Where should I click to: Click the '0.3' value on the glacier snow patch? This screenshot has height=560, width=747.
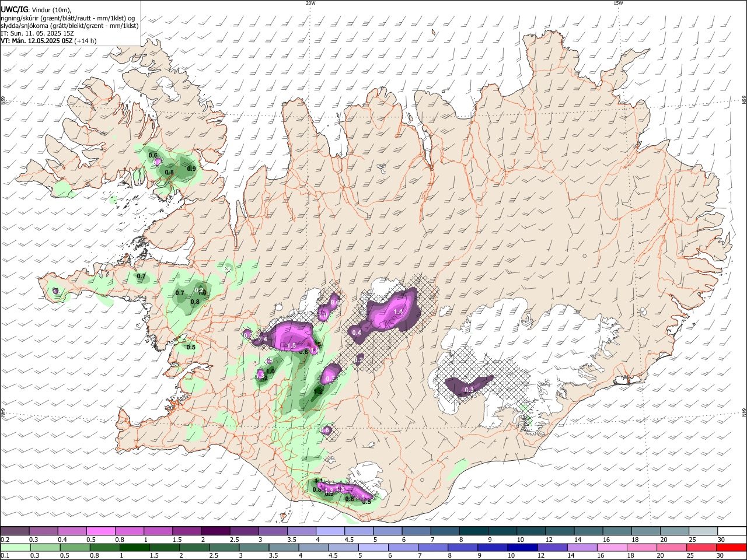[469, 390]
